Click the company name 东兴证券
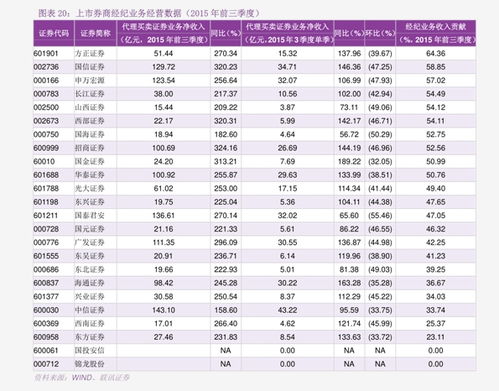Image resolution: width=499 pixels, height=391 pixels. point(89,202)
